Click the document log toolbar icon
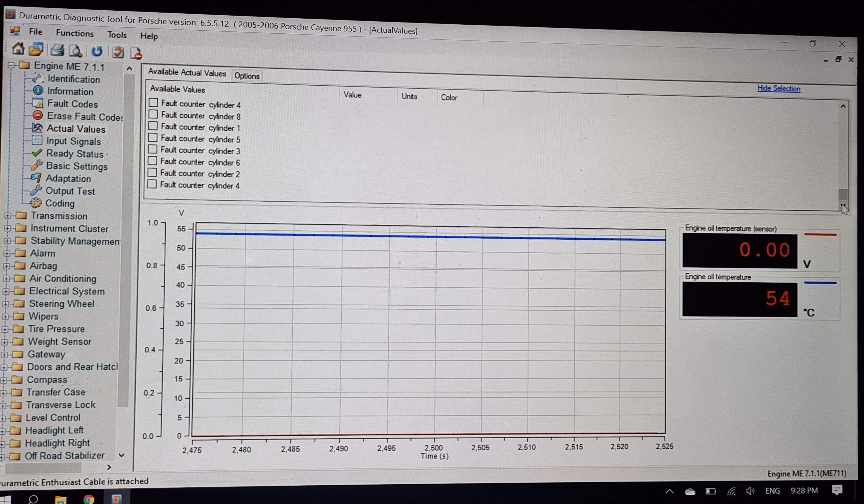 [136, 53]
